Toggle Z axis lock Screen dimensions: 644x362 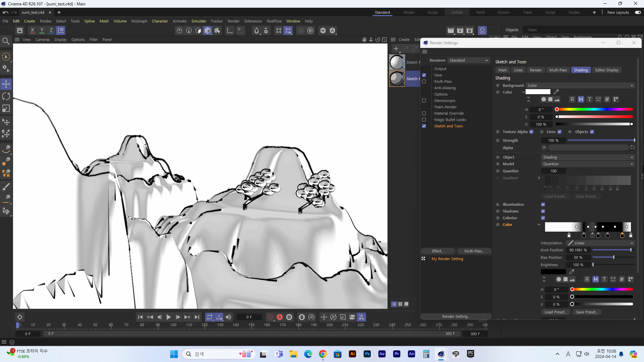click(x=51, y=31)
